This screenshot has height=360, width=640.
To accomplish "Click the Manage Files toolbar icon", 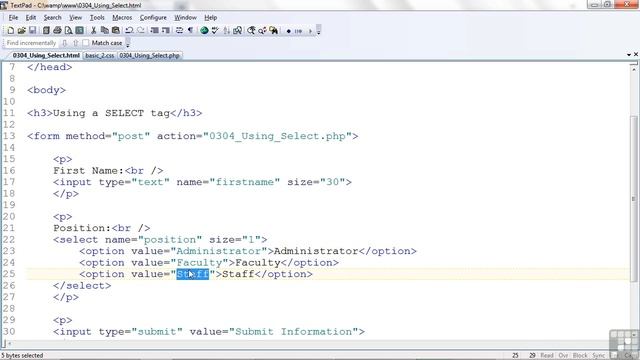I will (x=46, y=31).
